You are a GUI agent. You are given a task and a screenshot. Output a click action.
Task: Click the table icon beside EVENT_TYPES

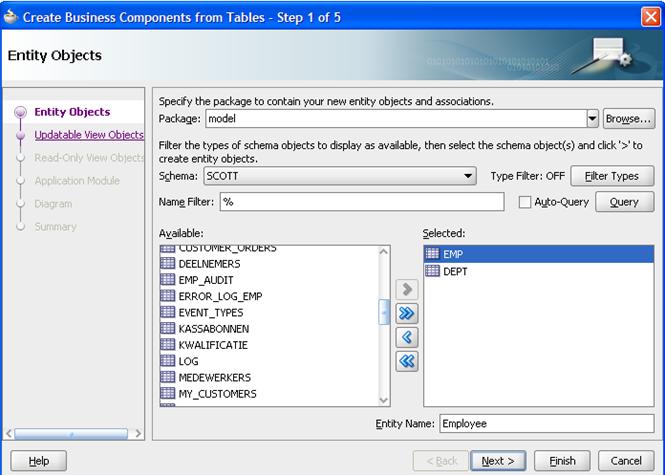pos(168,312)
